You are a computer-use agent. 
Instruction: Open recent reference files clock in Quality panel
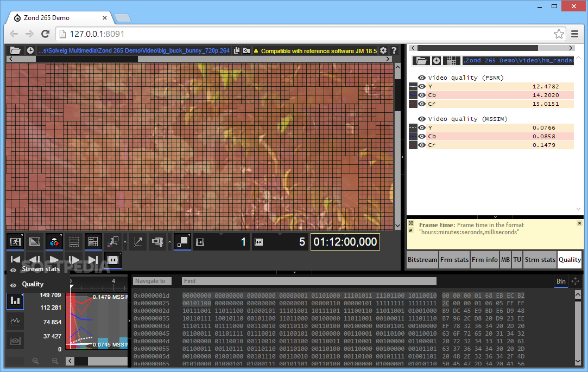[x=437, y=61]
